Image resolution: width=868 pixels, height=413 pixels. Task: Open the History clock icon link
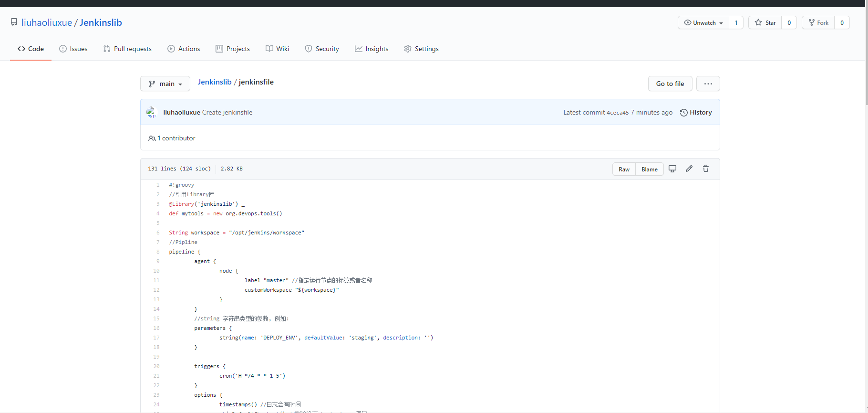[x=696, y=112]
